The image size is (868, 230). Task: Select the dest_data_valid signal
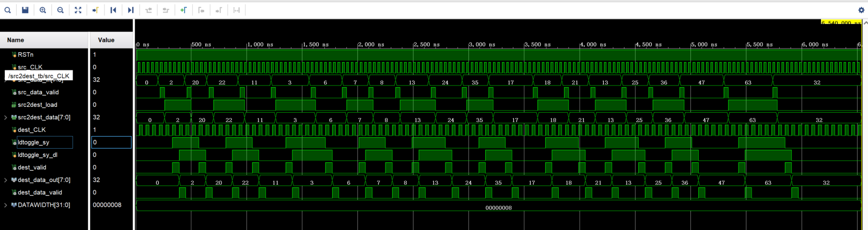click(x=39, y=192)
